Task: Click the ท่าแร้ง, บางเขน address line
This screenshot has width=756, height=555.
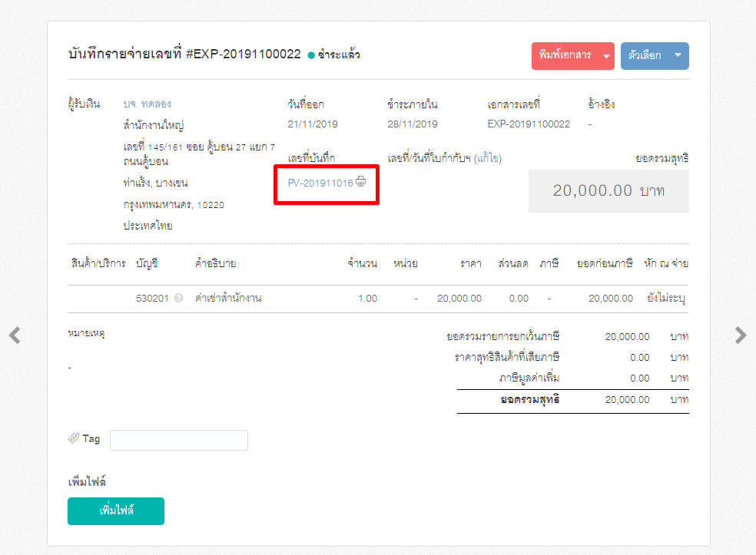Action: (155, 183)
